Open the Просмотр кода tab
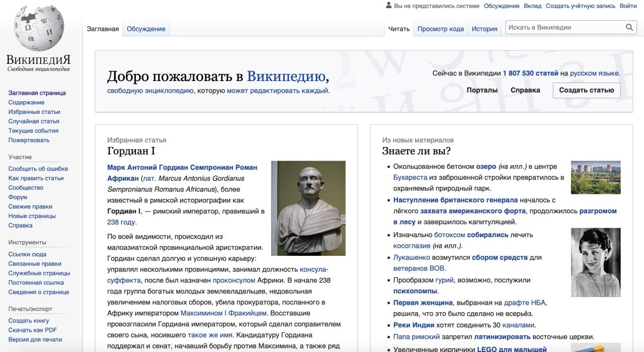Screen dimensions: 644x352 (x=441, y=29)
